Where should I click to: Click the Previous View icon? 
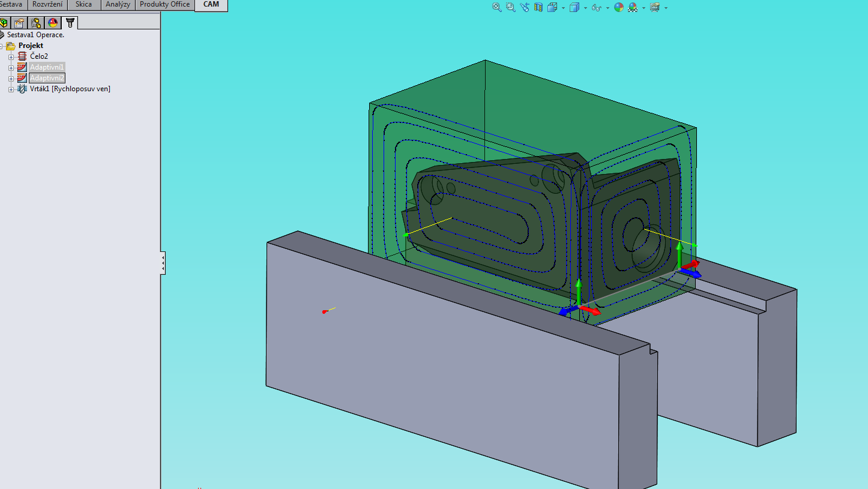pos(525,7)
